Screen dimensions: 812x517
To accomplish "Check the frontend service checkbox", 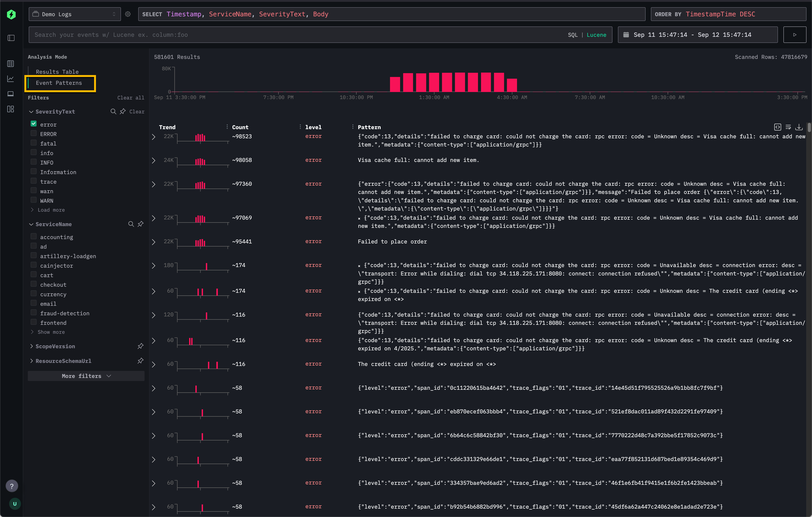I will coord(34,322).
